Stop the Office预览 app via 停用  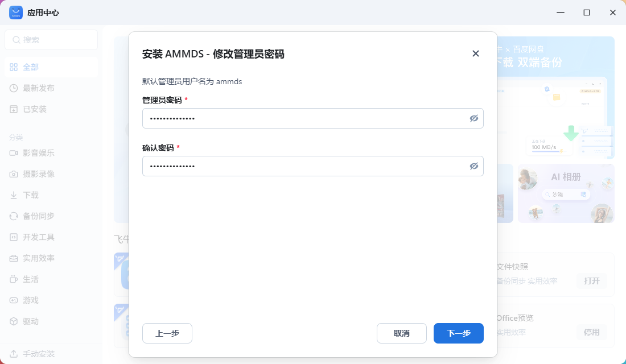(592, 332)
